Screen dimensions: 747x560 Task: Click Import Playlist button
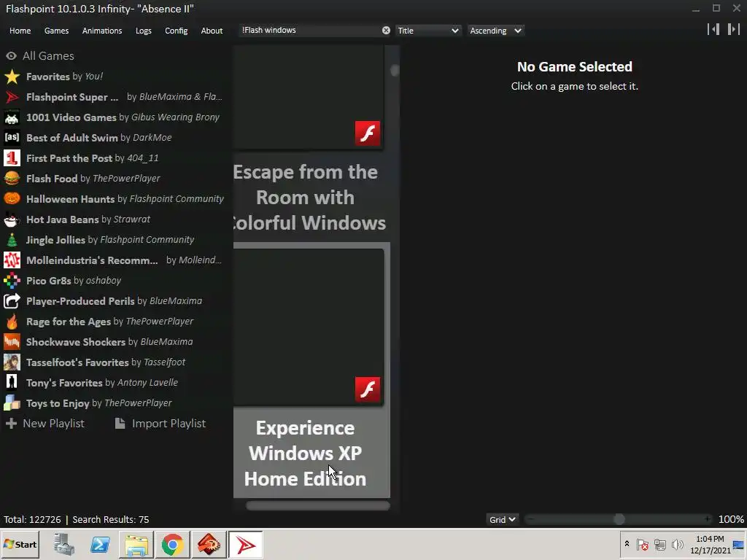tap(160, 424)
